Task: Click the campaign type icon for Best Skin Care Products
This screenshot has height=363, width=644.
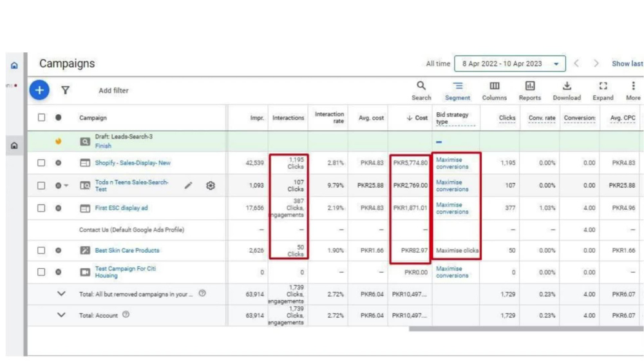Action: tap(85, 250)
